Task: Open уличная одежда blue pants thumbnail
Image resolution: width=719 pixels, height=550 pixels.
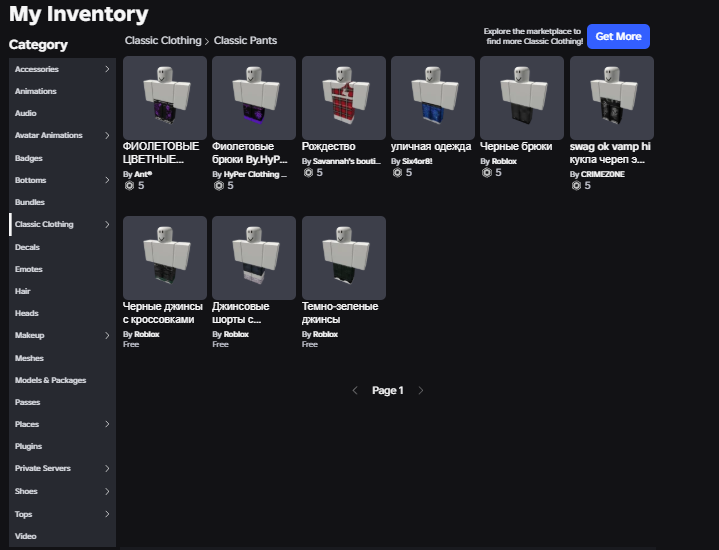Action: (x=433, y=98)
